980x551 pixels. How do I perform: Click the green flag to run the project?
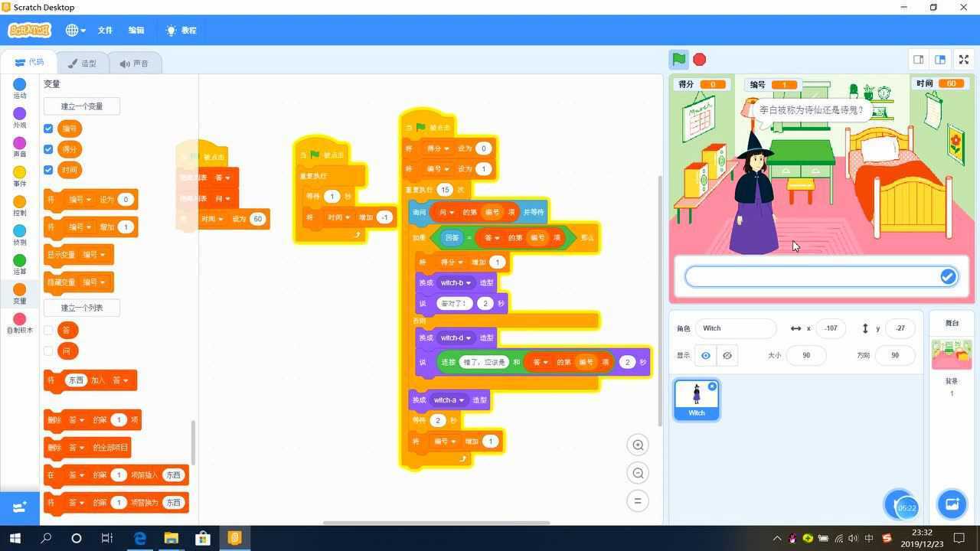coord(678,60)
